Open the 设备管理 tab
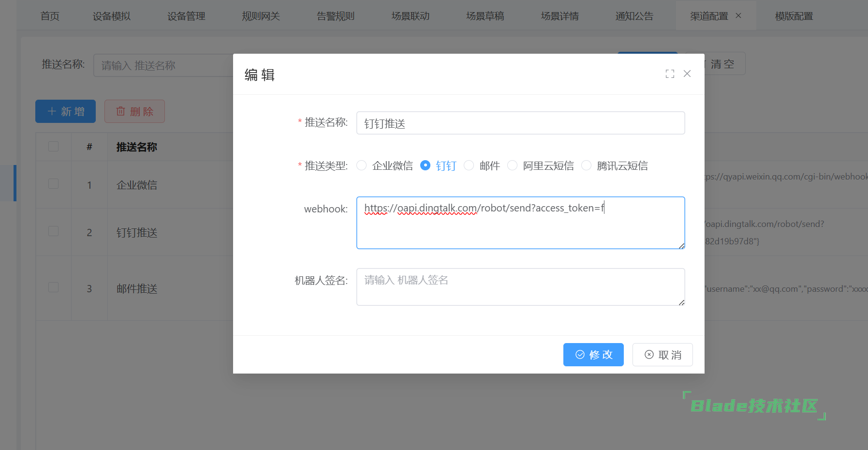This screenshot has height=450, width=868. click(186, 16)
